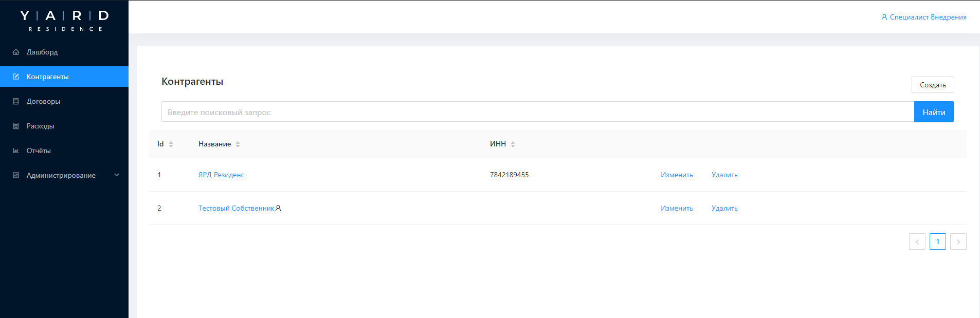Viewport: 980px width, 318px height.
Task: Sort table by Id column
Action: coord(171,144)
